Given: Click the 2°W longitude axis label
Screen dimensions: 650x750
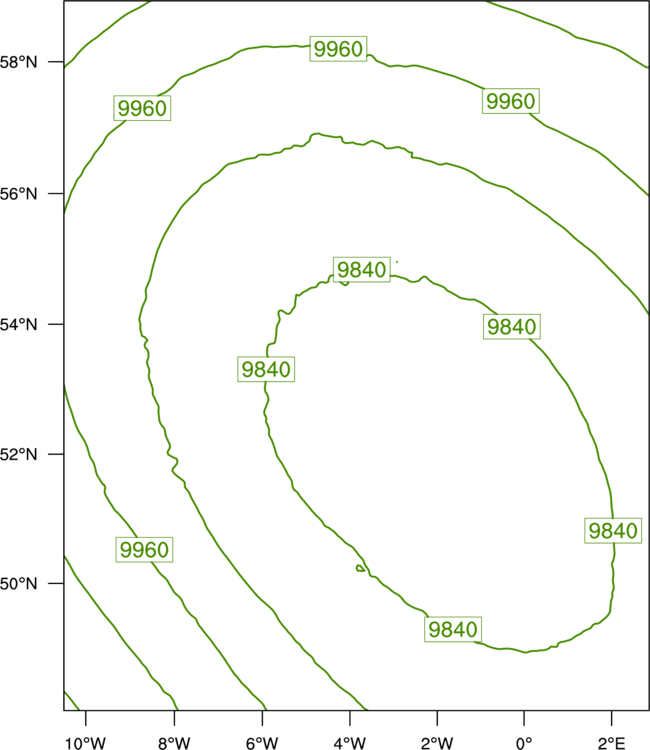Looking at the screenshot, I should pos(437,742).
